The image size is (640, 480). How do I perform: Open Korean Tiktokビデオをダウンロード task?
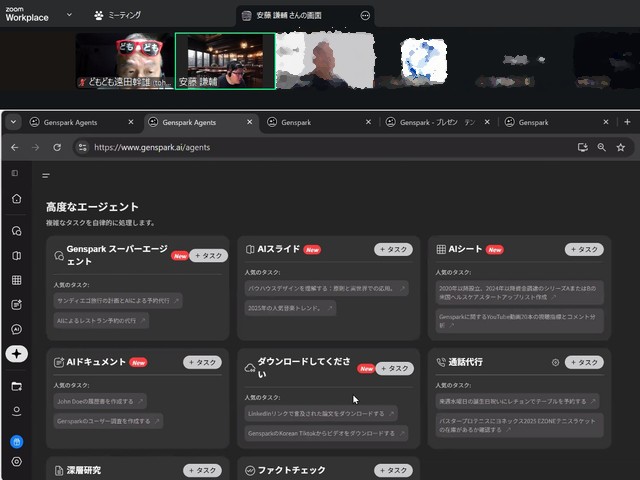[x=327, y=433]
